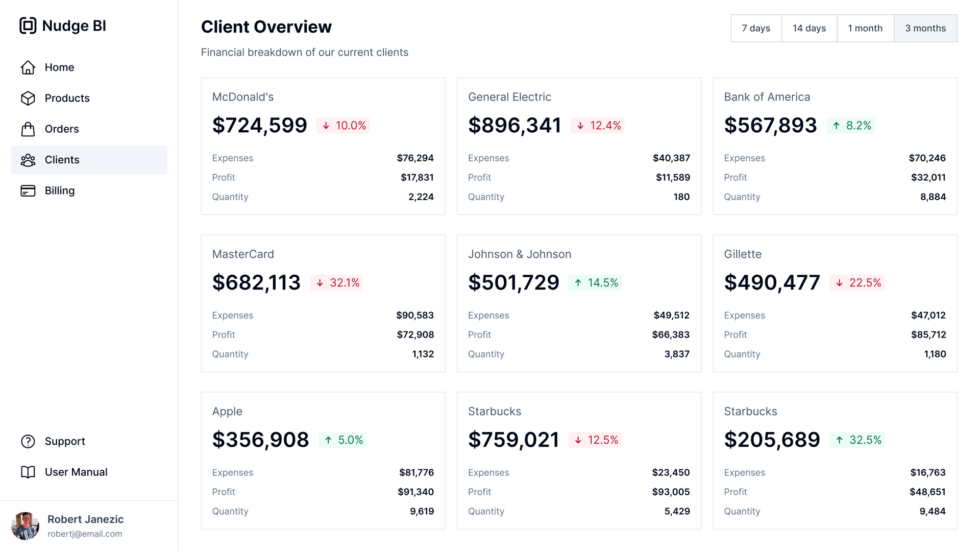Screen dimensions: 980x552
Task: Open the McDonald's client card
Action: pos(243,97)
